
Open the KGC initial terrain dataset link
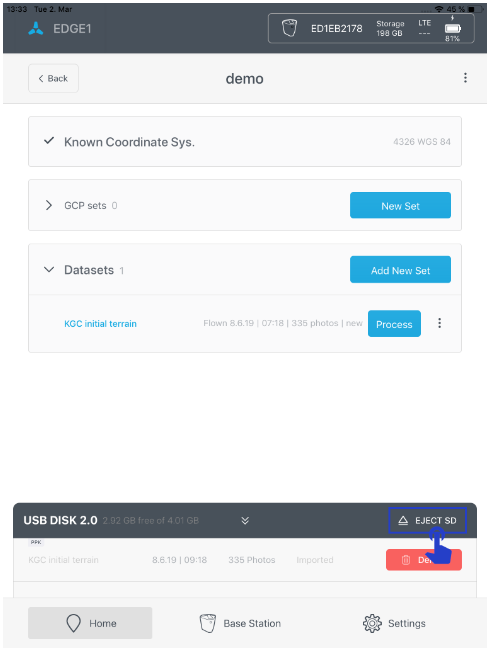point(101,324)
